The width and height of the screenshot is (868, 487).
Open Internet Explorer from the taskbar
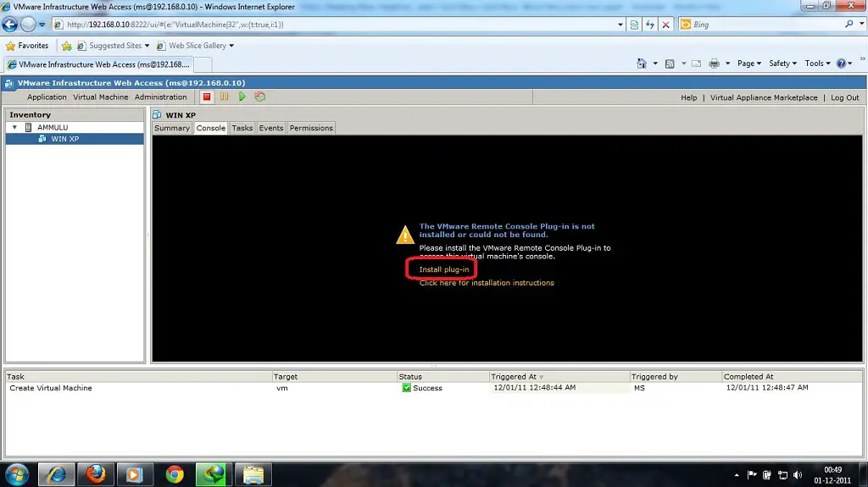point(56,474)
